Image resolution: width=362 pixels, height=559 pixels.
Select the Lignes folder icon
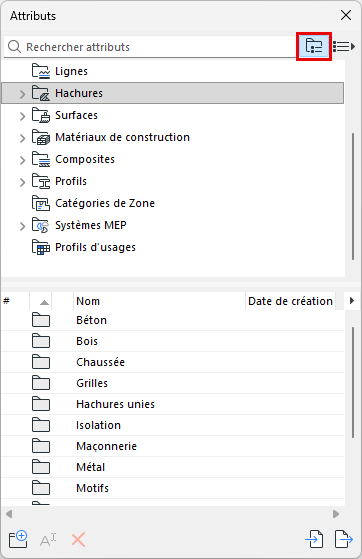tap(41, 71)
